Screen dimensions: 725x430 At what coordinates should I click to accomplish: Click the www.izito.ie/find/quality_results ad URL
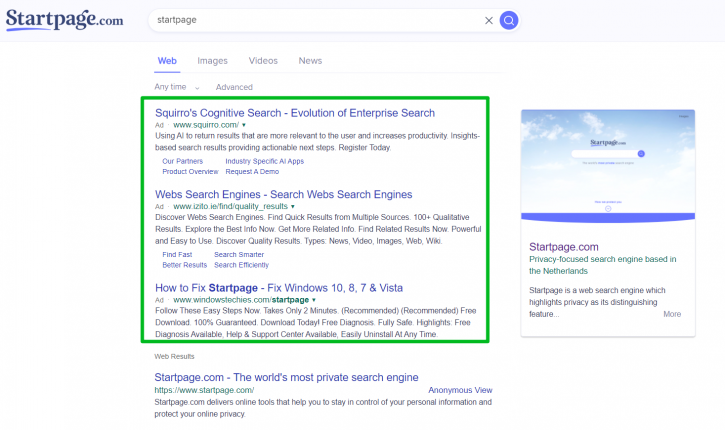[230, 206]
